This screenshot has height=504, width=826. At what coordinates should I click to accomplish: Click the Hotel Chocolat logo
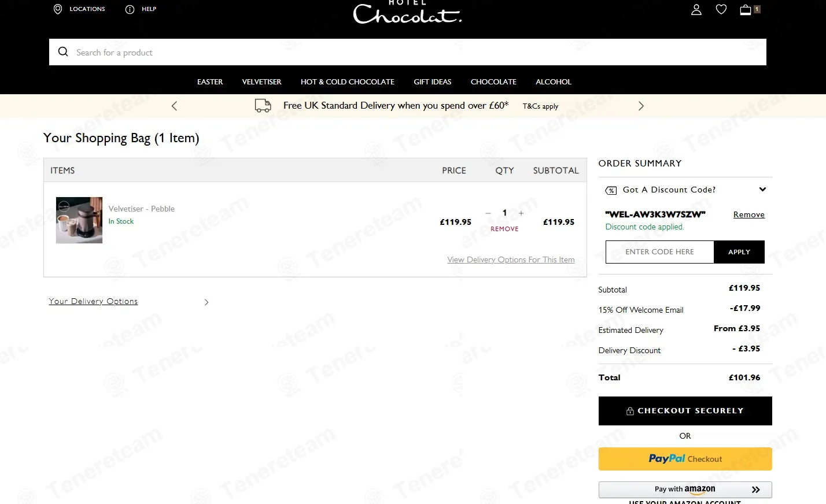click(407, 12)
